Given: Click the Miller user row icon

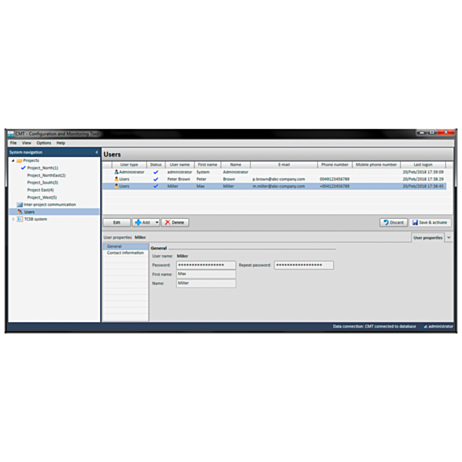Looking at the screenshot, I should [x=116, y=186].
